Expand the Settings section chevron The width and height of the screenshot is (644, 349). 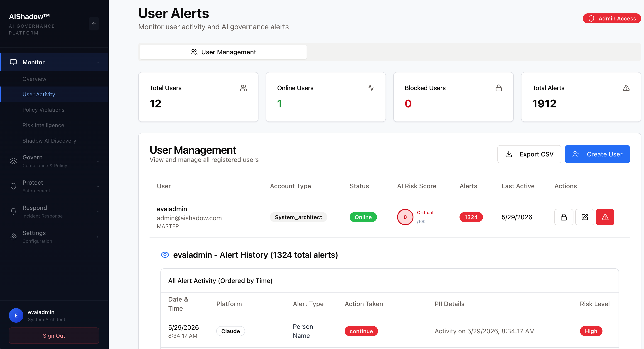(x=98, y=237)
